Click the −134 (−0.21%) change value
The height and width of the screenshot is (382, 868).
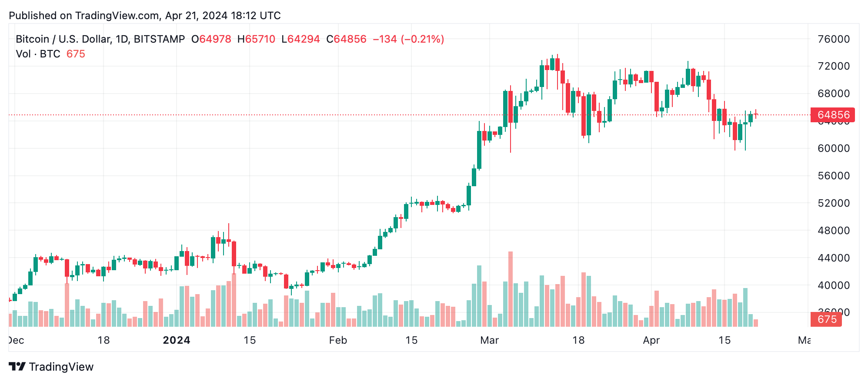tap(408, 39)
